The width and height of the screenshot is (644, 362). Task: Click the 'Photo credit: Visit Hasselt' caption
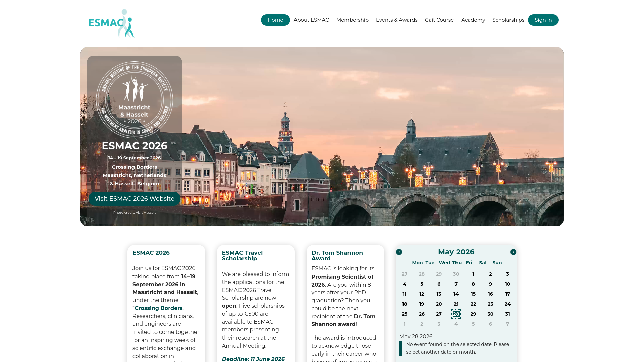[x=135, y=213]
